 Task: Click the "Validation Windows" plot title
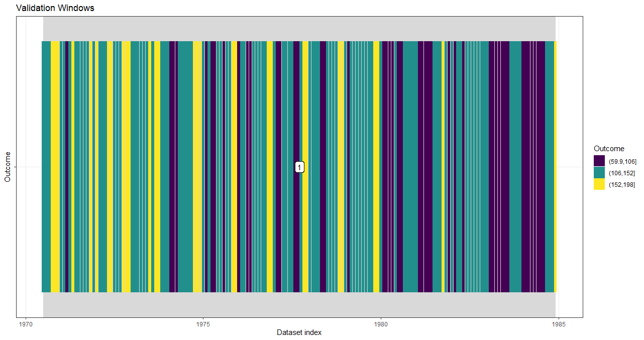(55, 8)
